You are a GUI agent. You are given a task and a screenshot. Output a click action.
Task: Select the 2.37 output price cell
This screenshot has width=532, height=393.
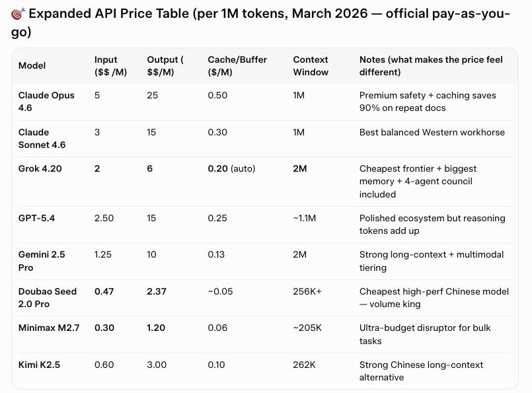(x=157, y=292)
